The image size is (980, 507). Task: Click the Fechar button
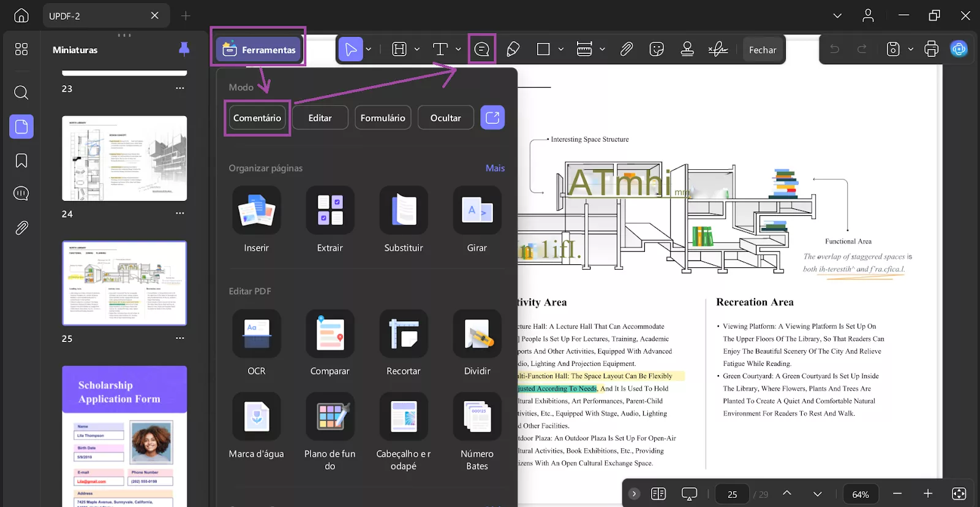click(x=762, y=50)
